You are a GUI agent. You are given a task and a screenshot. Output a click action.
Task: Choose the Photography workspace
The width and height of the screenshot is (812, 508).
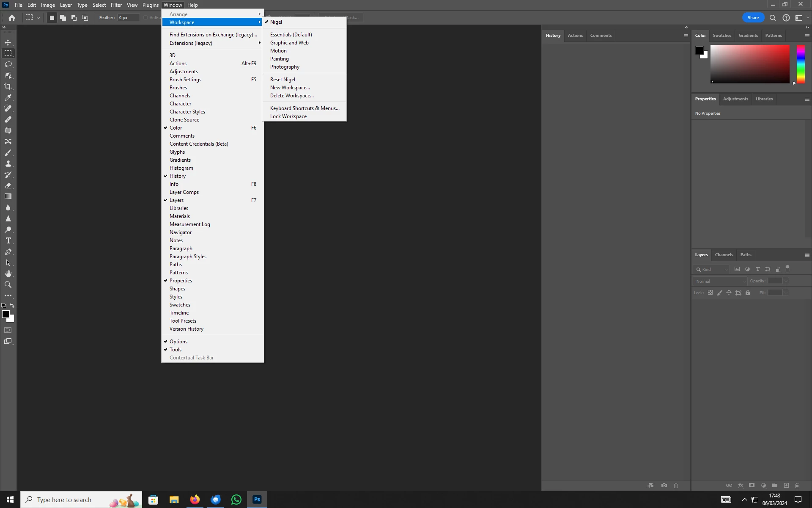(285, 67)
